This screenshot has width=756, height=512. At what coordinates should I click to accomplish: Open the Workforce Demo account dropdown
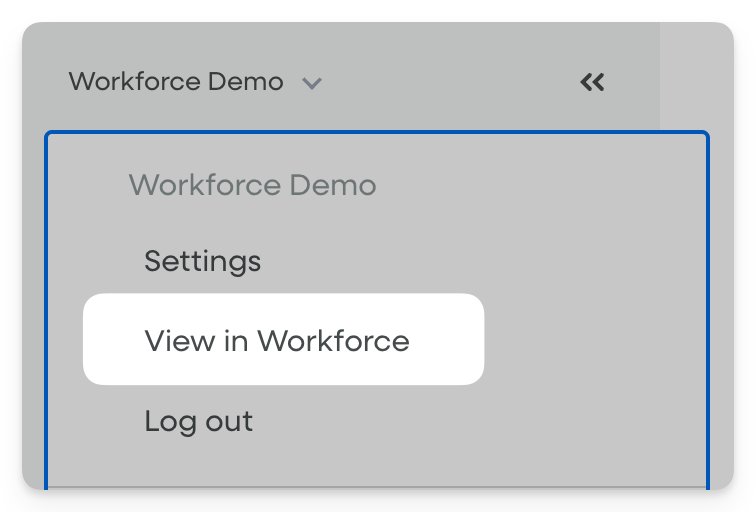195,81
